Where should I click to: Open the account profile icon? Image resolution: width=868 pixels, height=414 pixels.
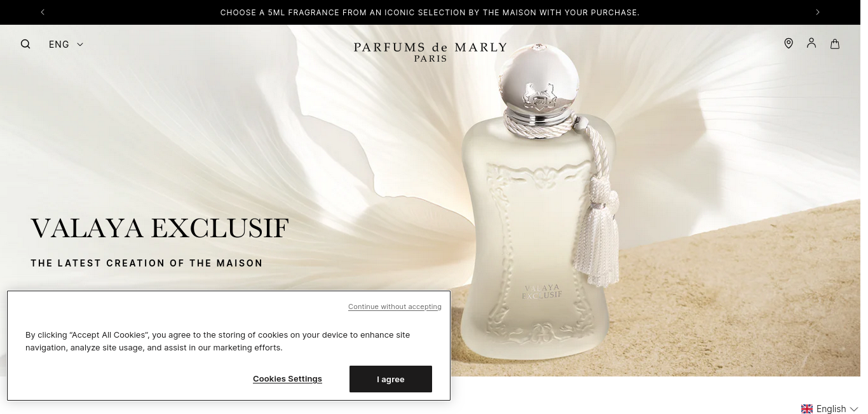tap(811, 43)
